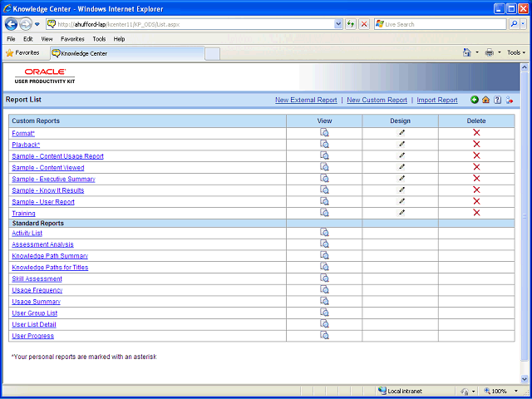
Task: Open design for Playback* report
Action: pyautogui.click(x=401, y=144)
